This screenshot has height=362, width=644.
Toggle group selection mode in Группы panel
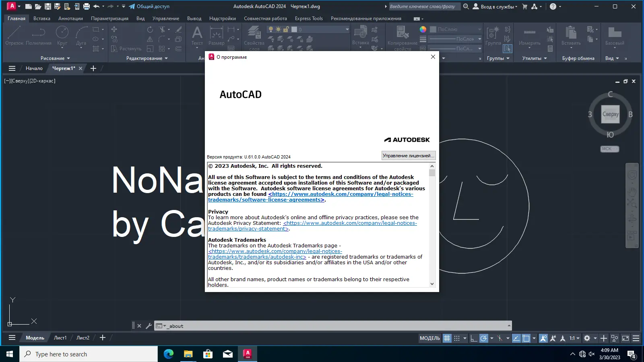507,49
